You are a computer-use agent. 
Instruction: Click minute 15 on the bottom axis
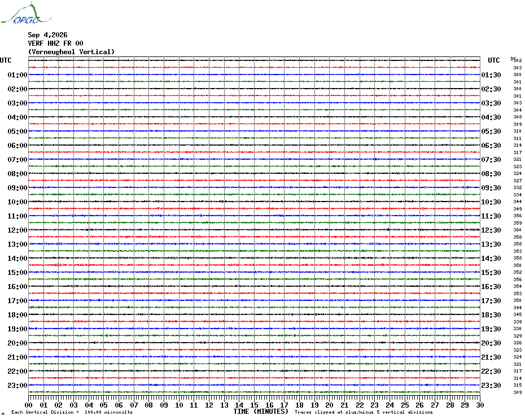pos(254,405)
